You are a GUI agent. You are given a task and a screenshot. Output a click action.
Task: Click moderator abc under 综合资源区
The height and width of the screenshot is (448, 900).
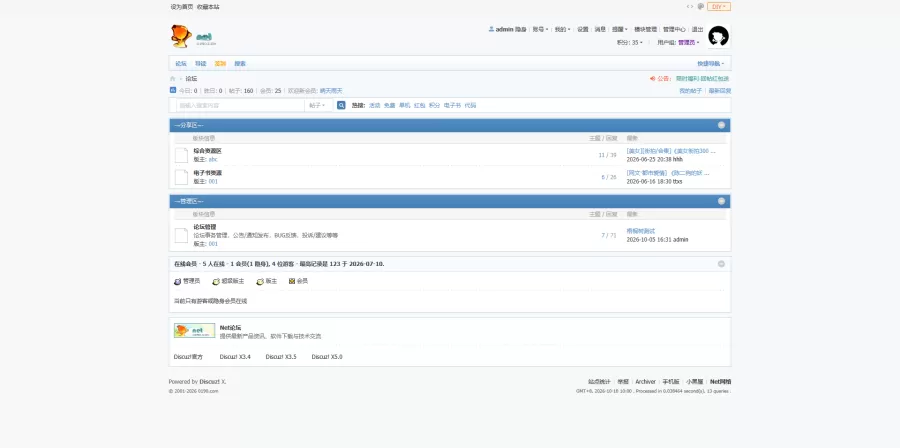213,159
